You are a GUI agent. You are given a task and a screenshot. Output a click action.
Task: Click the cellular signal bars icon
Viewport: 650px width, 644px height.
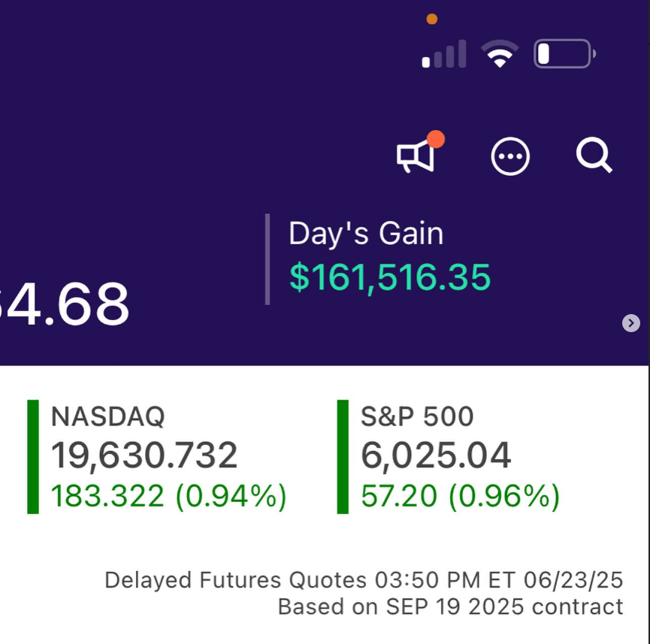444,55
